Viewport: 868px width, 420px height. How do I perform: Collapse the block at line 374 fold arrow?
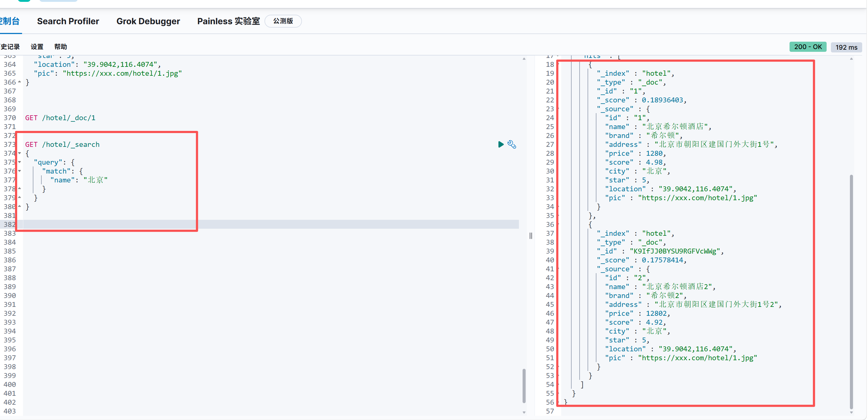pos(20,153)
